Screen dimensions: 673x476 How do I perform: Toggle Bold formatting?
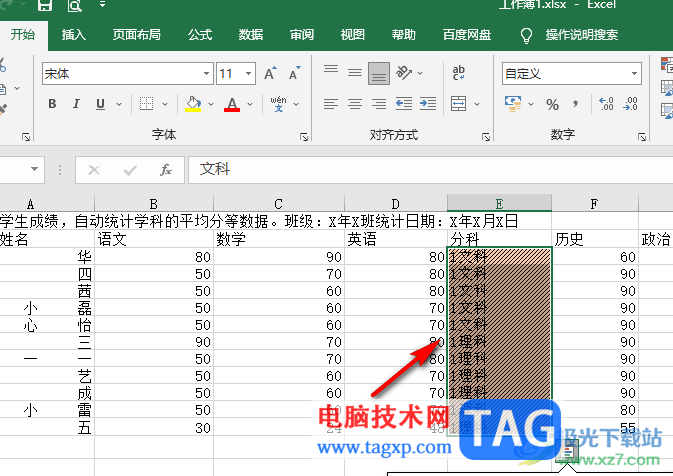52,104
